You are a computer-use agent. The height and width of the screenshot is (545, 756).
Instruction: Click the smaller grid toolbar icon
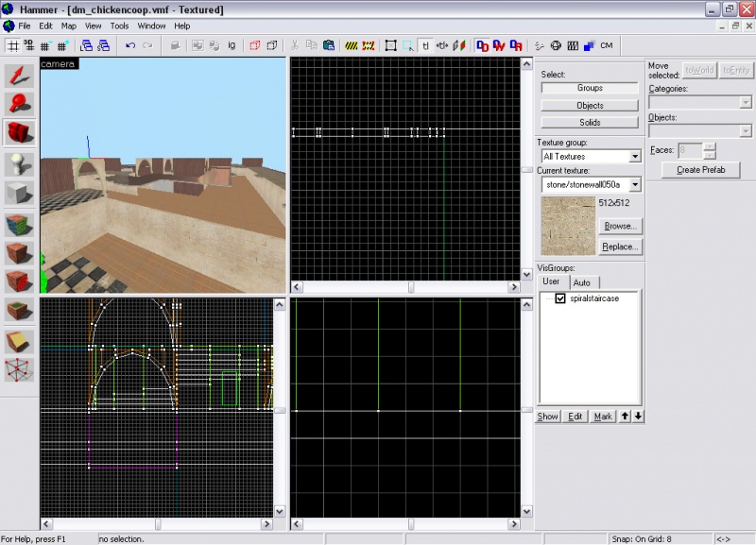point(45,45)
